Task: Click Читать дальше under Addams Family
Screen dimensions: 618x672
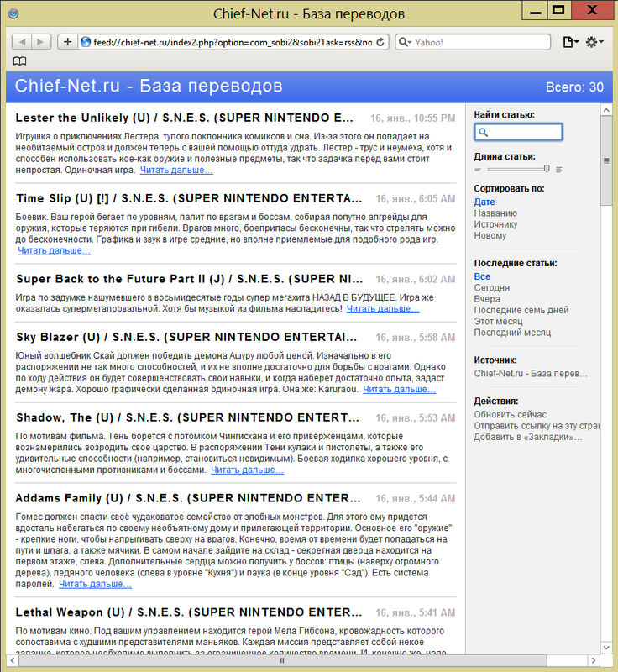Action: (95, 584)
